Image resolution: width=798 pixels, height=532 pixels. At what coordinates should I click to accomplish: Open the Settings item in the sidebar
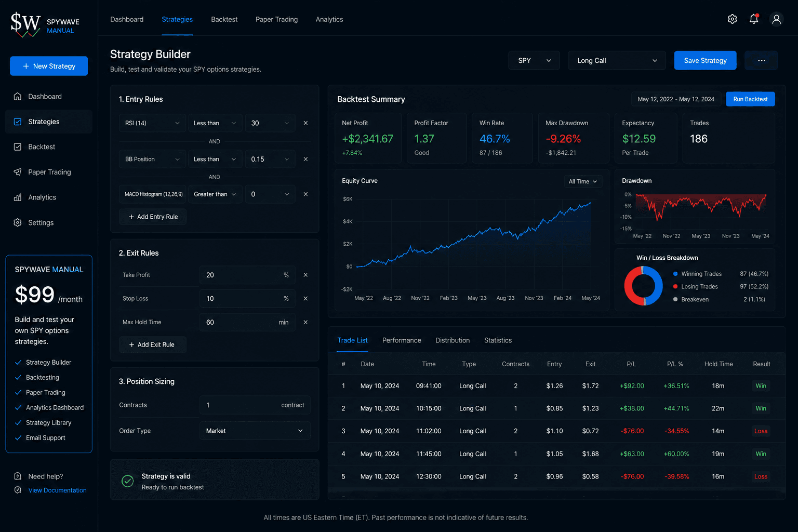[x=49, y=222]
